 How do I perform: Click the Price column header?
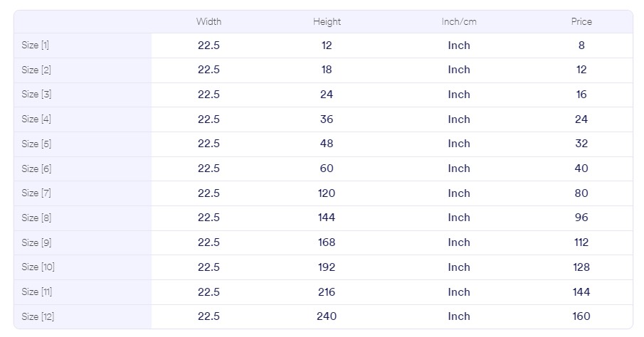(x=581, y=21)
